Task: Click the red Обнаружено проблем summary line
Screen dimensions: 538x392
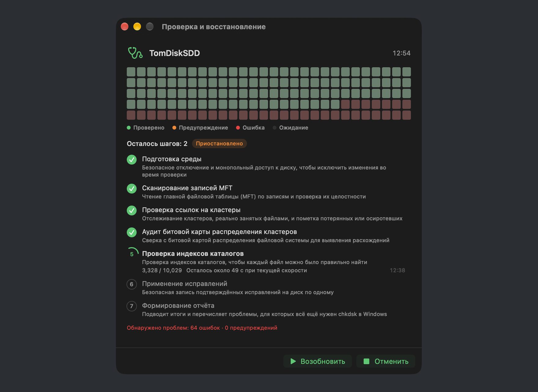Action: tap(202, 328)
